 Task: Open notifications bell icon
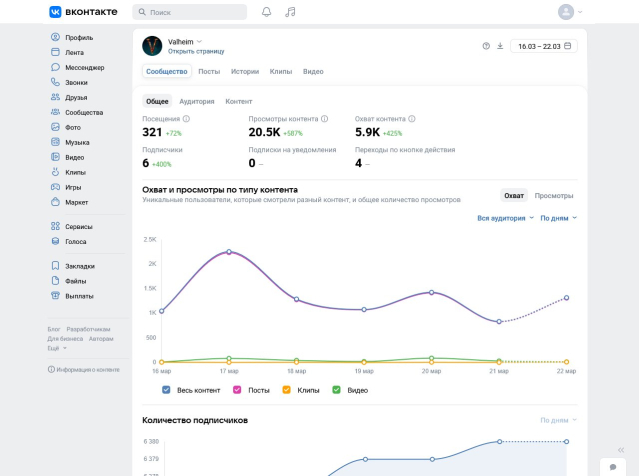(x=266, y=12)
